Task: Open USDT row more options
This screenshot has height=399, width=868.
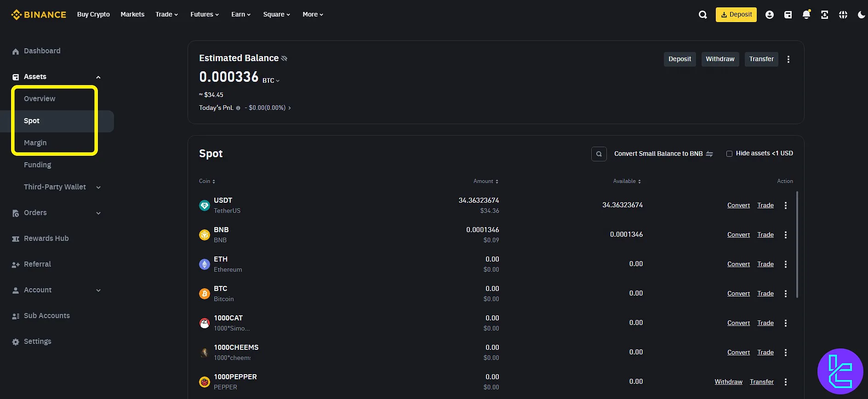Action: tap(785, 205)
